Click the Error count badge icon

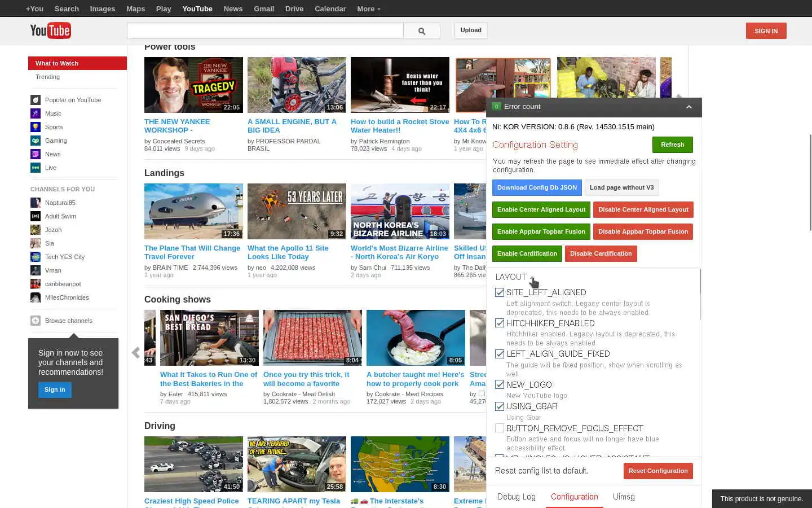496,106
